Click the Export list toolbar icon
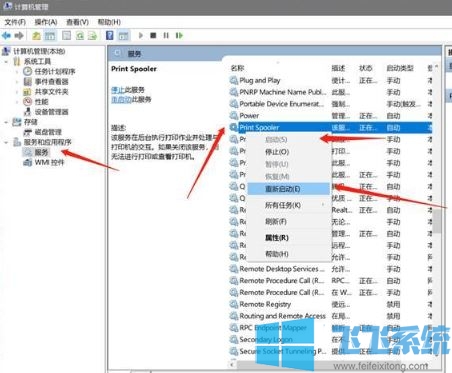The height and width of the screenshot is (373, 452). 92,35
